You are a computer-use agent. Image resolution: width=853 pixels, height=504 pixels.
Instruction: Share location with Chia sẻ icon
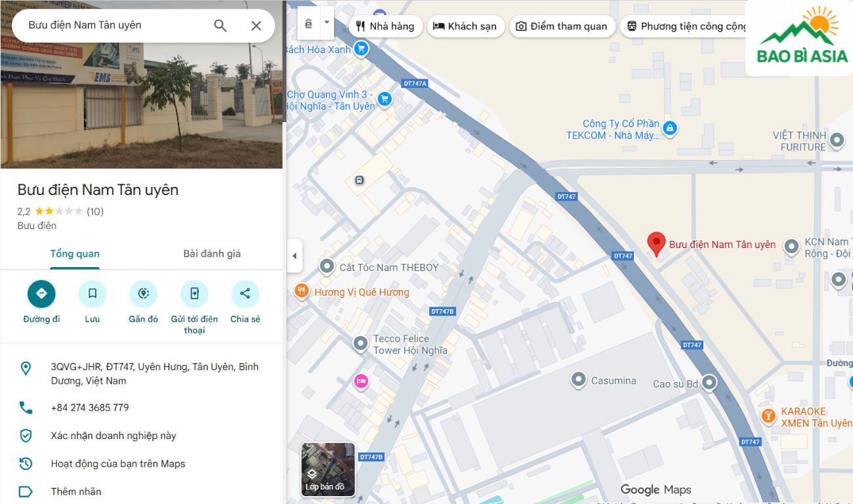click(x=245, y=294)
